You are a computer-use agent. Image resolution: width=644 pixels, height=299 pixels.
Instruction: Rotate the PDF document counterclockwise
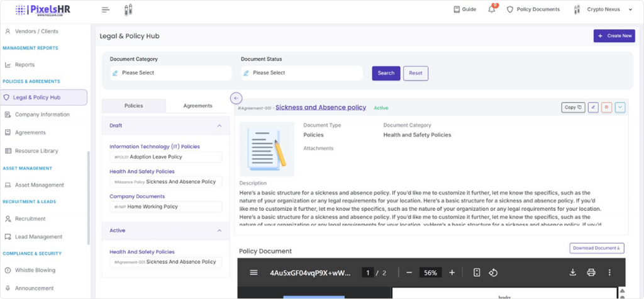click(x=494, y=273)
